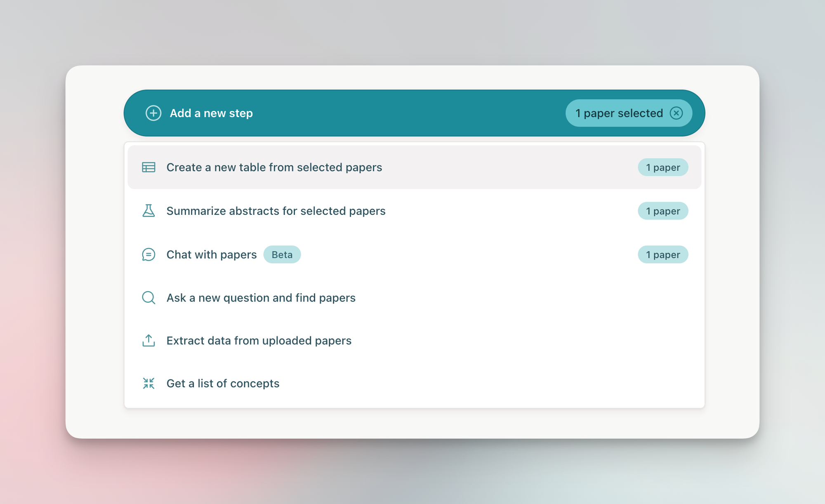
Task: Click Add a new step header bar
Action: click(412, 113)
